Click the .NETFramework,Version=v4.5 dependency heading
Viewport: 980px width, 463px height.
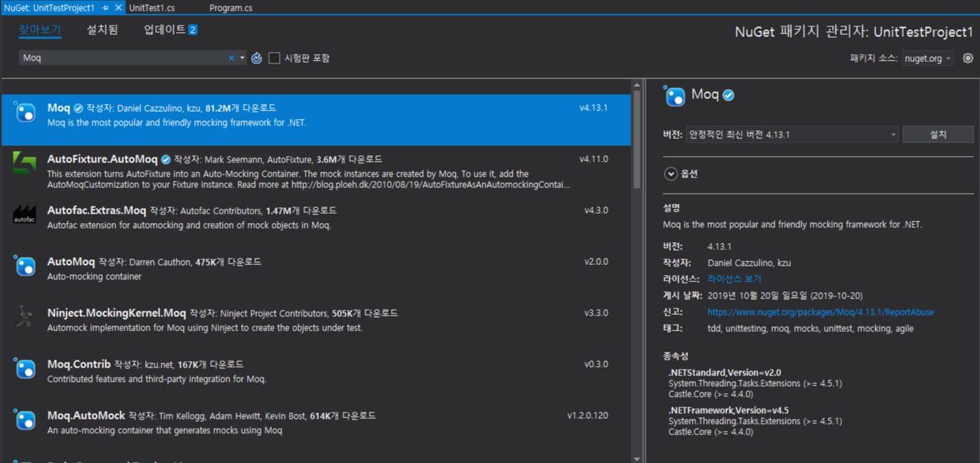[728, 411]
